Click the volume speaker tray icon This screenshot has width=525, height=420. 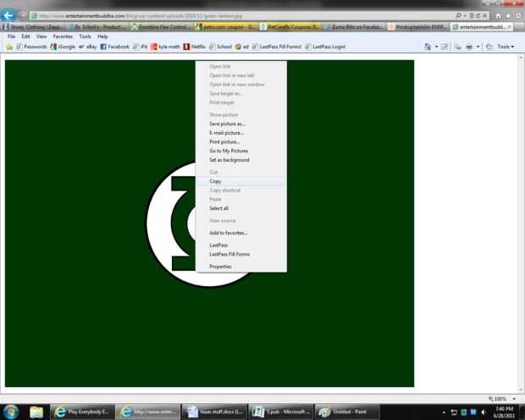[x=484, y=412]
